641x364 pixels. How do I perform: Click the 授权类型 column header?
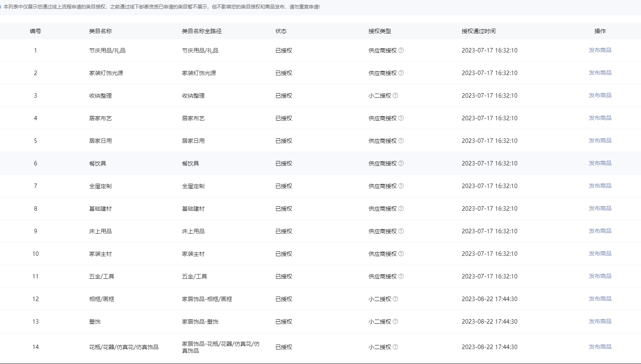pyautogui.click(x=379, y=31)
